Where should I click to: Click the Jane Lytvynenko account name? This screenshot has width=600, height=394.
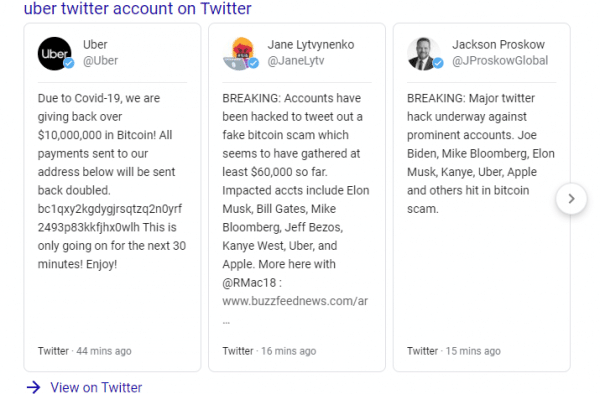311,44
